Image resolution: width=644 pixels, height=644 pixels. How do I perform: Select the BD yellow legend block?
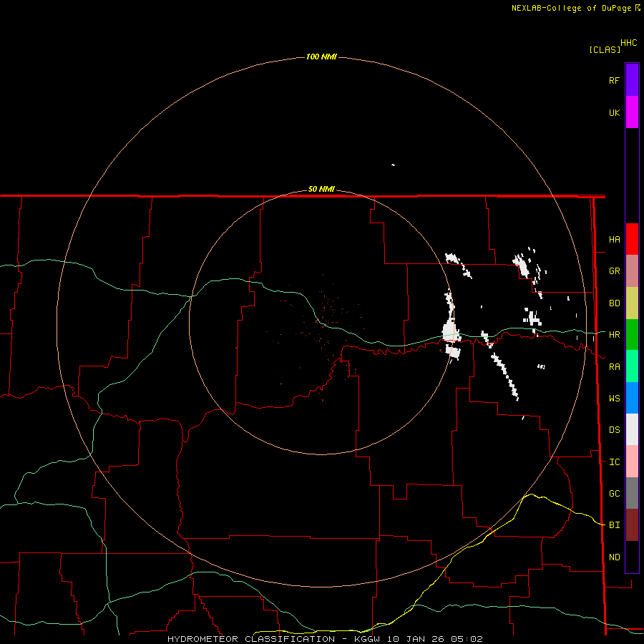[632, 303]
